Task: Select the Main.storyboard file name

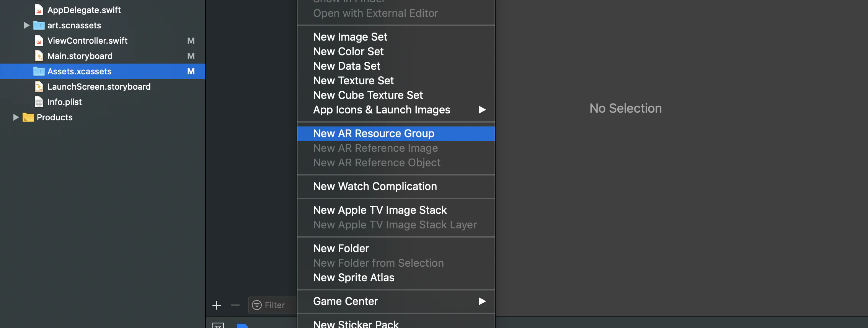Action: (x=80, y=56)
